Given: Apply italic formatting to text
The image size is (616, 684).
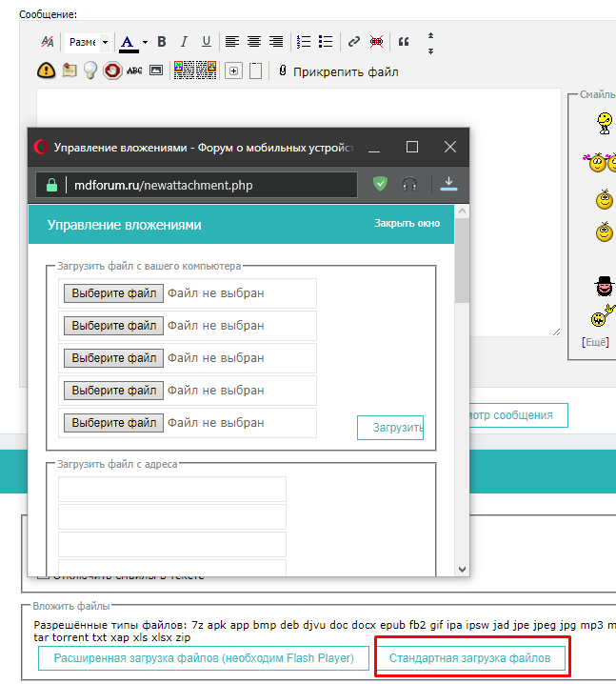Looking at the screenshot, I should click(183, 42).
